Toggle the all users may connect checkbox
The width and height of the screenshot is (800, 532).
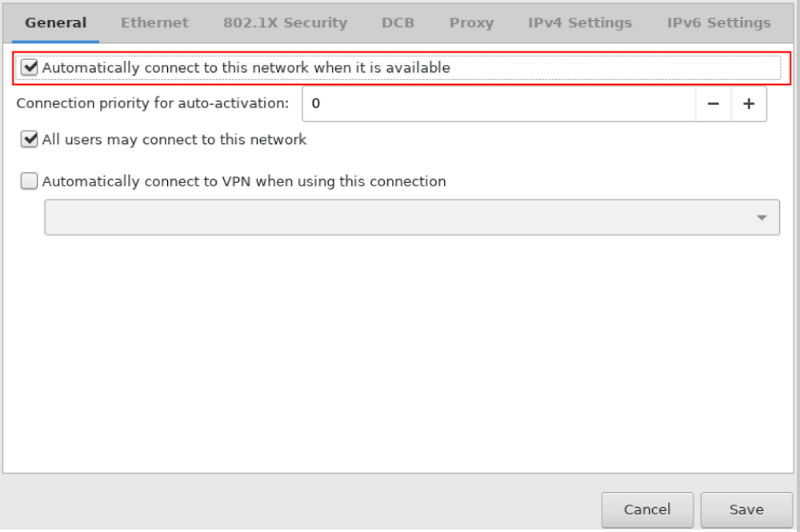point(30,140)
